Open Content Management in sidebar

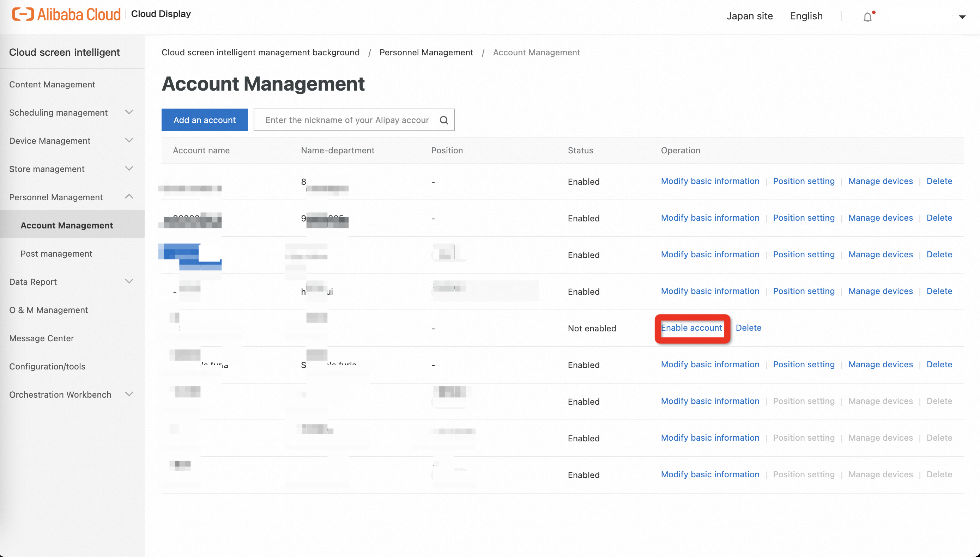pyautogui.click(x=52, y=85)
